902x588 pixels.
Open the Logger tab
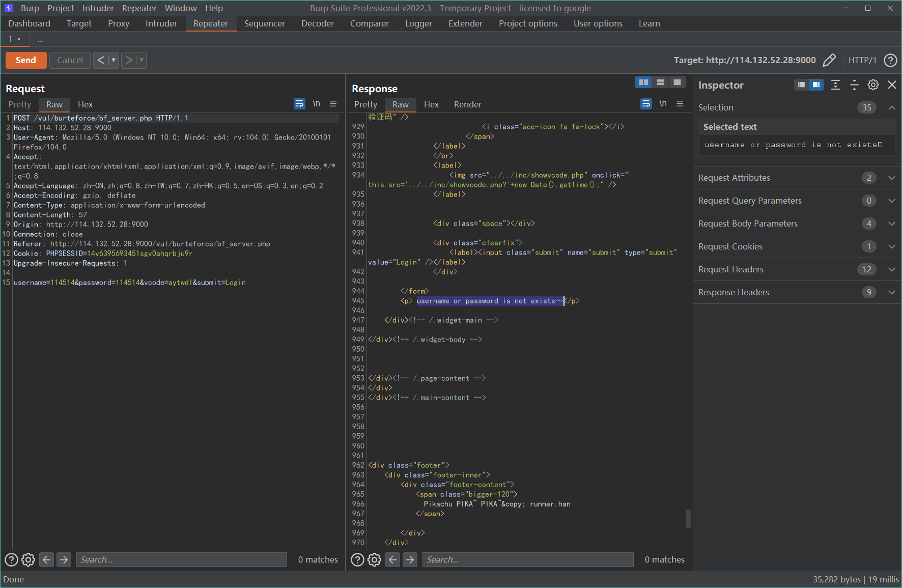[418, 23]
